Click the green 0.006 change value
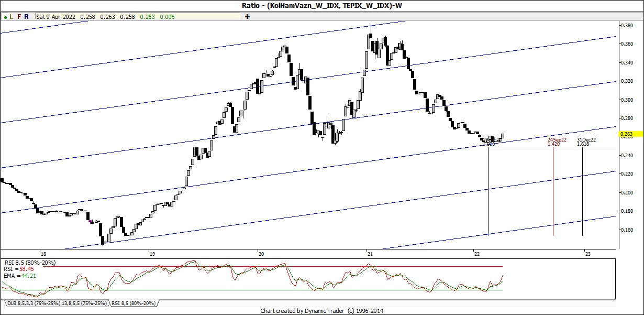The image size is (644, 315). point(168,17)
